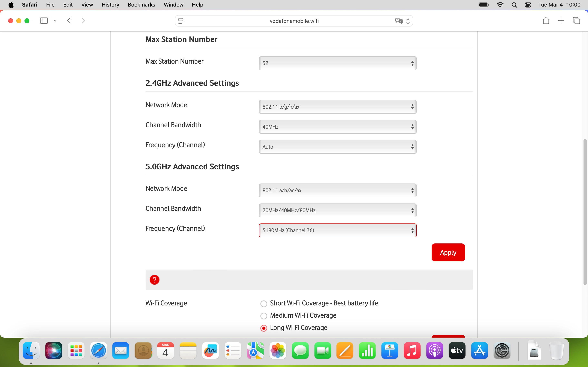
Task: Open the 5.0GHz Frequency Channel dropdown
Action: click(x=337, y=230)
